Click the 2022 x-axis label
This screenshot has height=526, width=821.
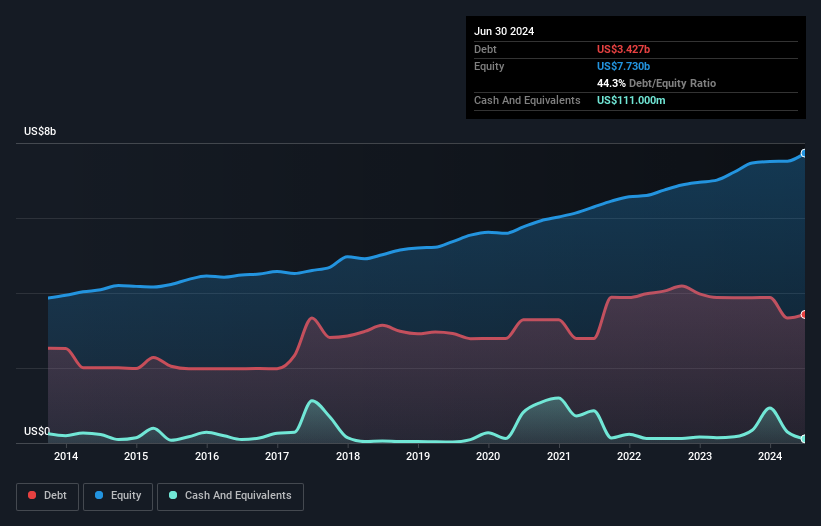(x=629, y=456)
